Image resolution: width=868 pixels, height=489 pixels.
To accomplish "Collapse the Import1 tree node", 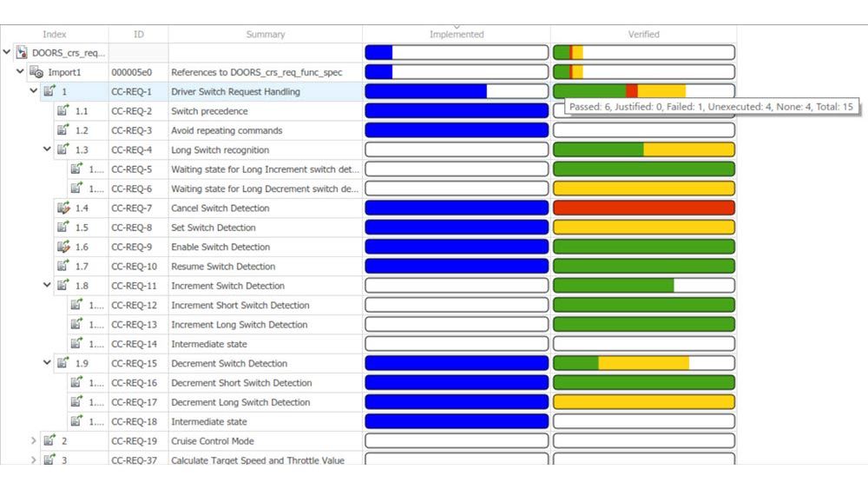I will (x=20, y=72).
